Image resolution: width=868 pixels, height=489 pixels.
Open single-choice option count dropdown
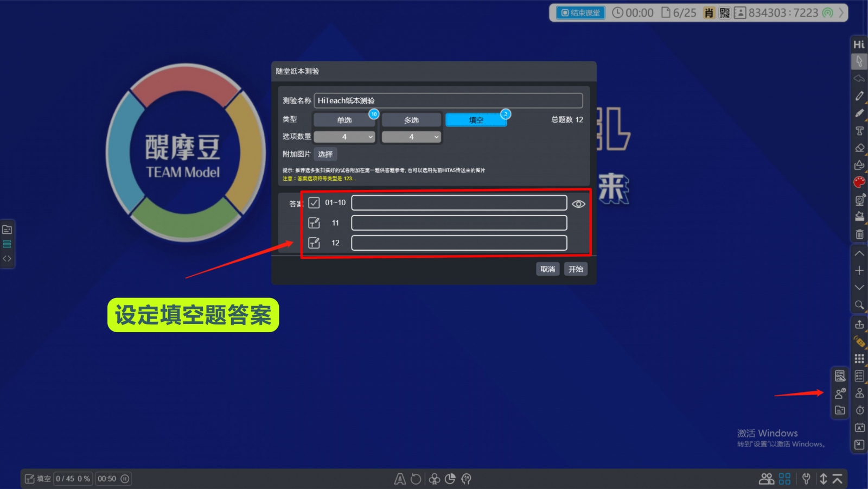tap(344, 137)
